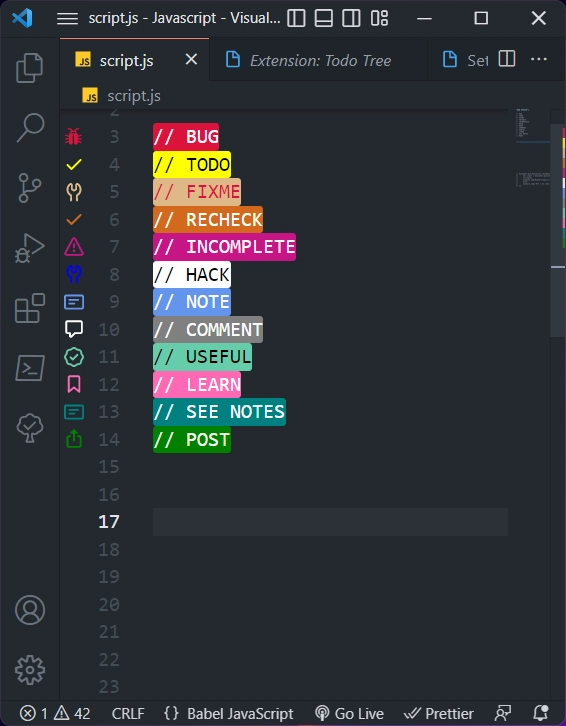
Task: Open the Search view
Action: [31, 127]
